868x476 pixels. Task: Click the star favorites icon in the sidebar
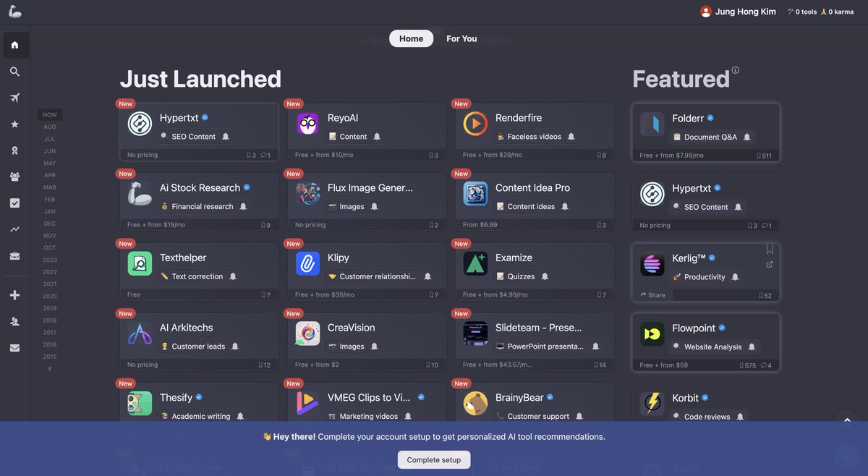pos(14,124)
